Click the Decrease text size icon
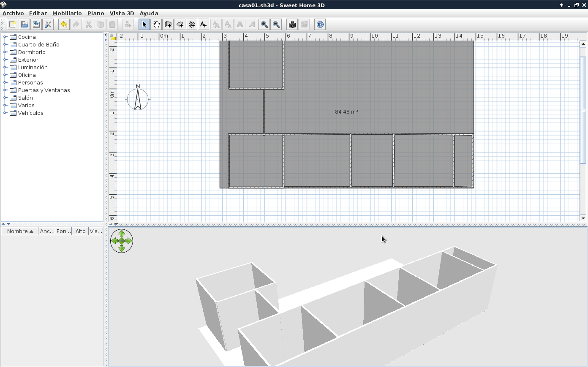The height and width of the screenshot is (367, 588). [228, 24]
